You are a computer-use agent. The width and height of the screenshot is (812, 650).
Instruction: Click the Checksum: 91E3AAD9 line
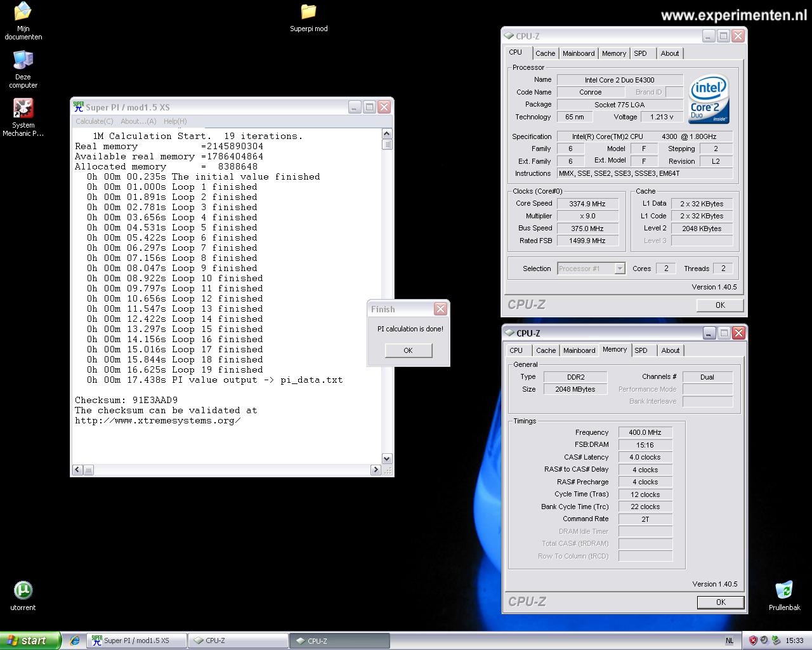point(126,400)
